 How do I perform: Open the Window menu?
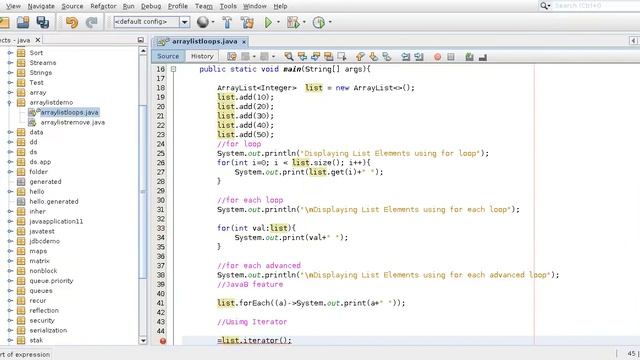(x=254, y=6)
